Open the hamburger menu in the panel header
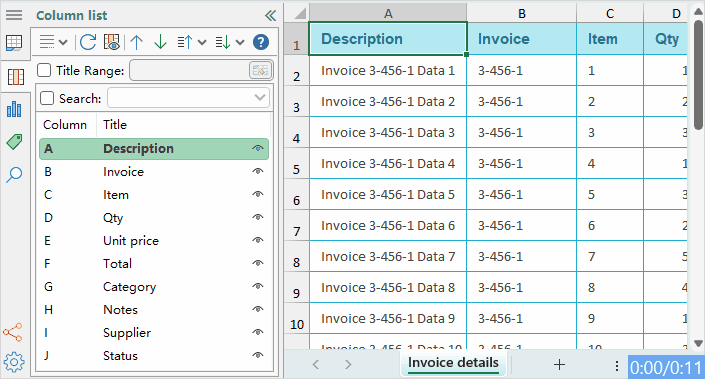This screenshot has width=705, height=379. click(x=14, y=15)
